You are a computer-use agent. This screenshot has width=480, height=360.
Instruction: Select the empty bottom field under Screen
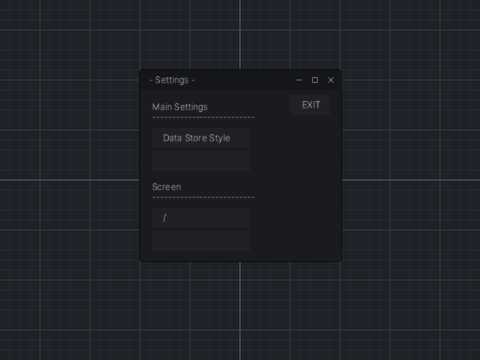coord(201,241)
